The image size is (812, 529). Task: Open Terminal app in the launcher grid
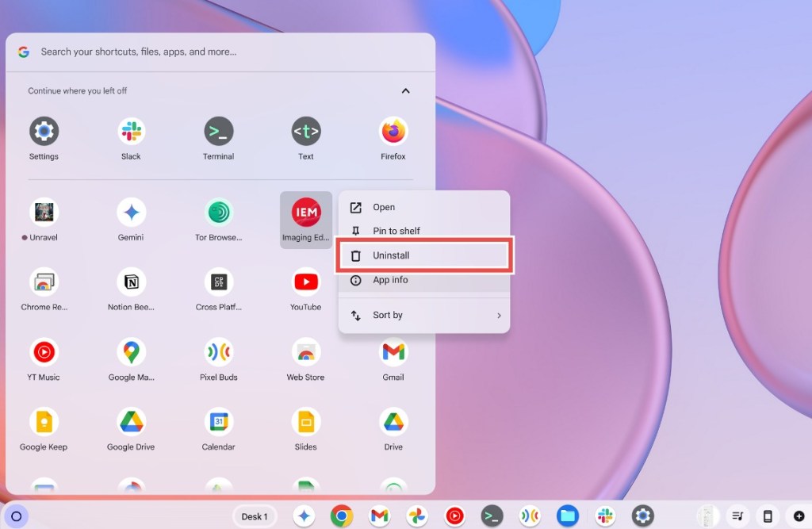click(219, 138)
